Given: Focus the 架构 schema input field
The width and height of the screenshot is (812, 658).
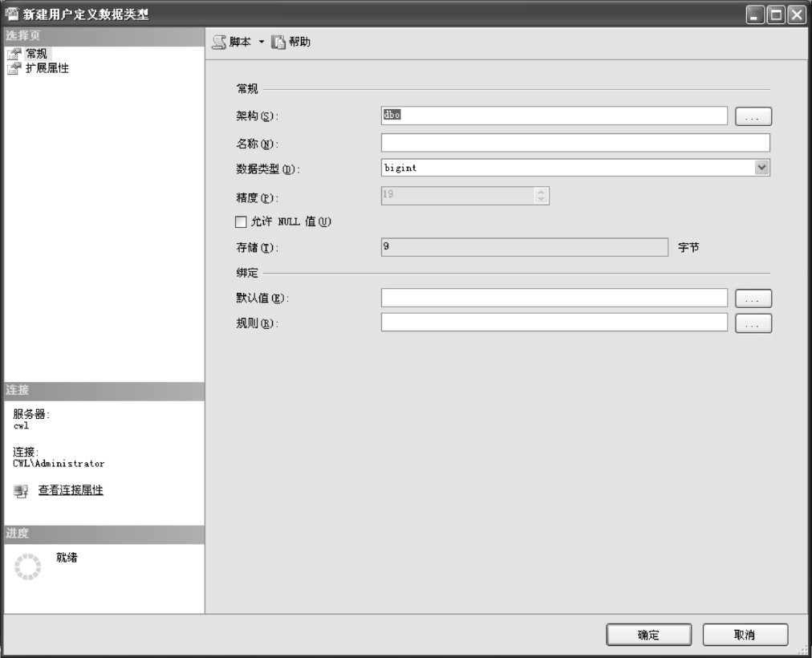Looking at the screenshot, I should tap(554, 116).
